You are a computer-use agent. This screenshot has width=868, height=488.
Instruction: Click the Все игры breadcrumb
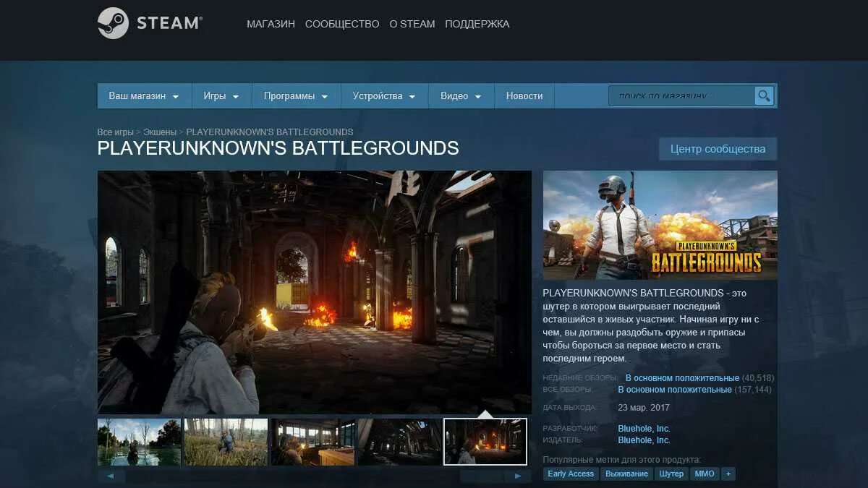coord(116,132)
